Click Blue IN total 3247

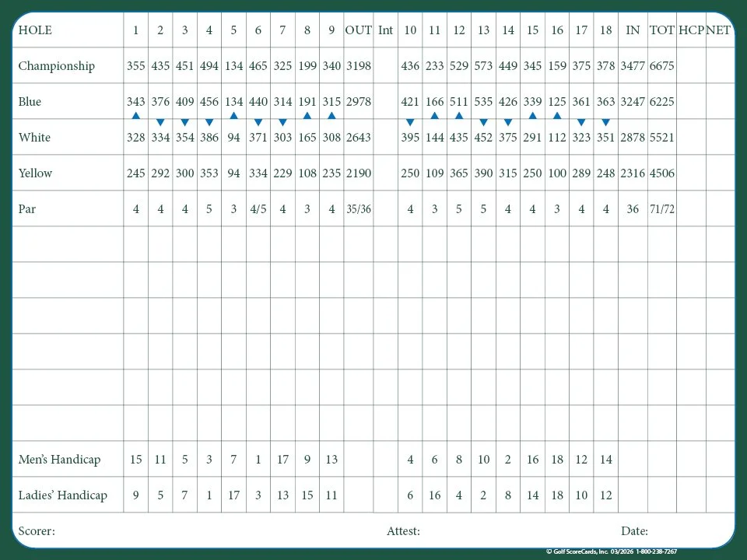coord(633,101)
